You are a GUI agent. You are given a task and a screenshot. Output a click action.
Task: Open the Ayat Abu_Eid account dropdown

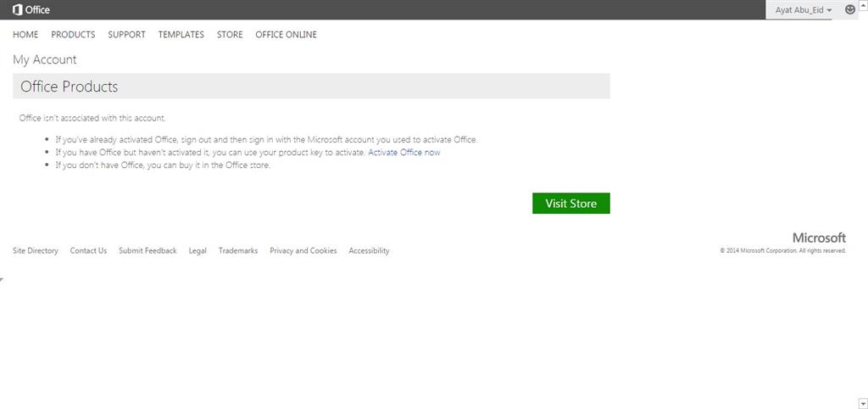804,10
